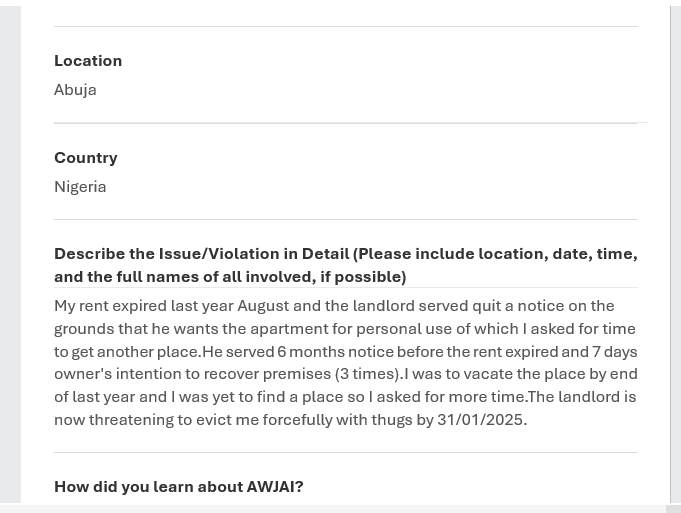Click the word 'August' in the issue text
The width and height of the screenshot is (681, 513).
click(263, 306)
